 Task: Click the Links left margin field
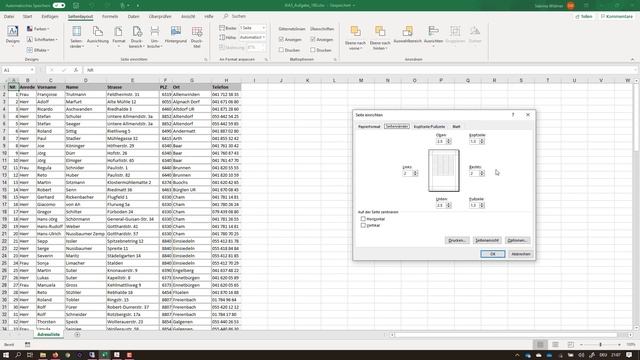coord(407,173)
